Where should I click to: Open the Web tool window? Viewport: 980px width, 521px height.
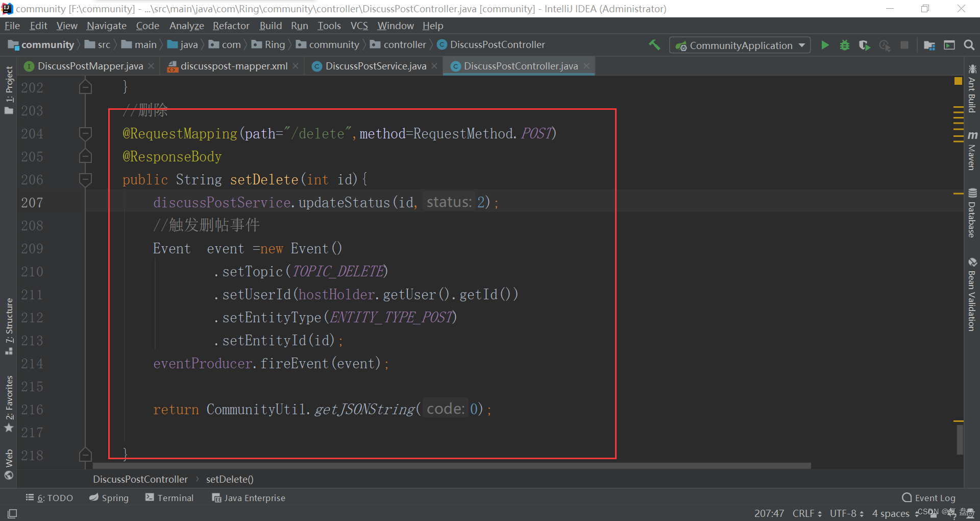click(x=9, y=464)
